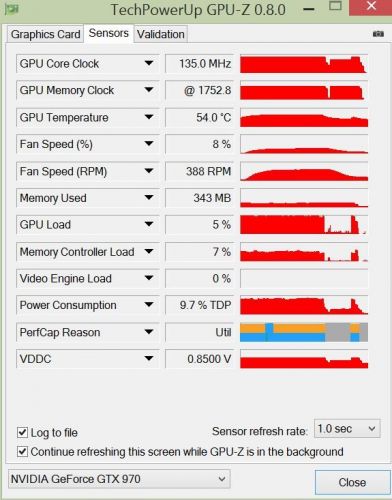Viewport: 392px width, 500px height.
Task: Minimize the GPU-Z window
Action: [x=309, y=9]
